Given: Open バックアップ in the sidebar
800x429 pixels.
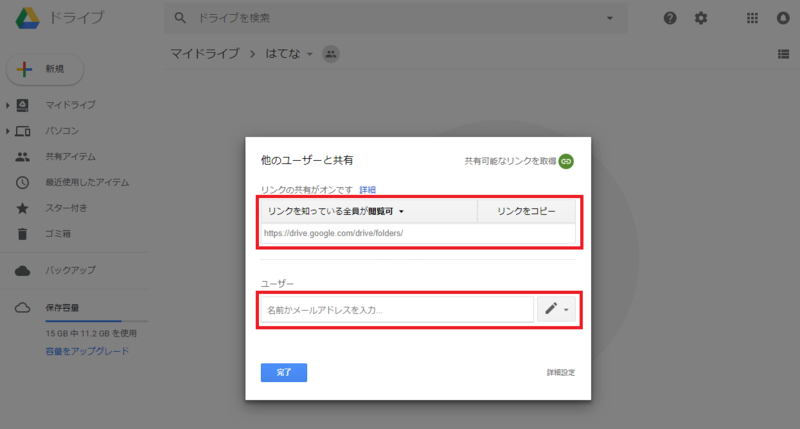Looking at the screenshot, I should pyautogui.click(x=70, y=270).
